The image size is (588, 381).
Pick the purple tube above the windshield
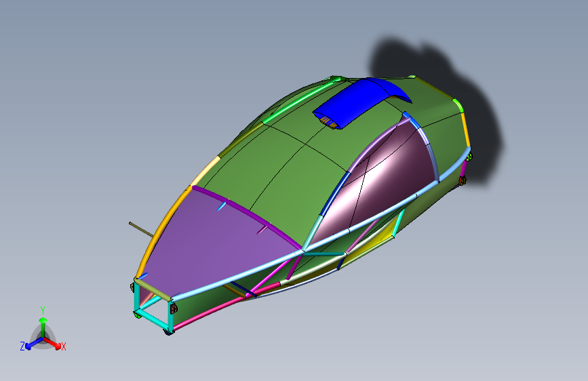click(x=248, y=214)
